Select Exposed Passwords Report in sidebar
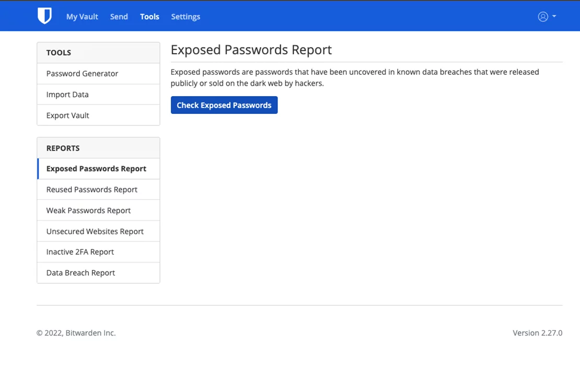This screenshot has height=392, width=580. pyautogui.click(x=98, y=168)
